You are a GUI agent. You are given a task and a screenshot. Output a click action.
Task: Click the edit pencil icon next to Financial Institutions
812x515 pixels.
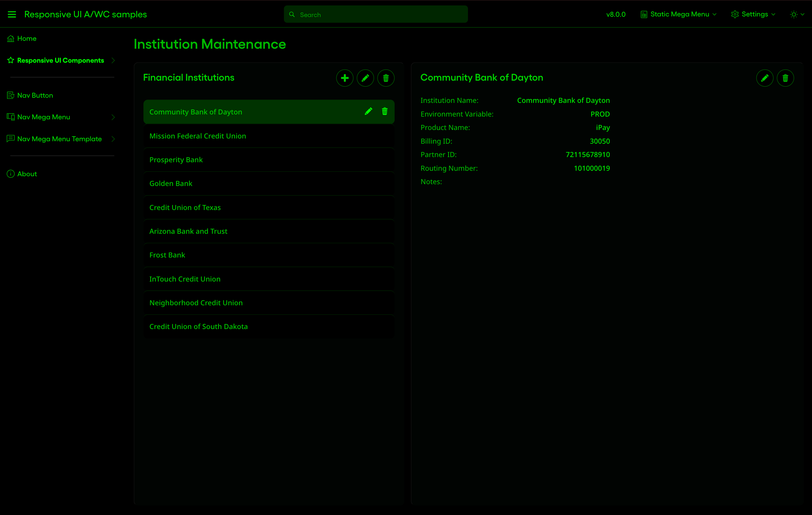click(365, 78)
